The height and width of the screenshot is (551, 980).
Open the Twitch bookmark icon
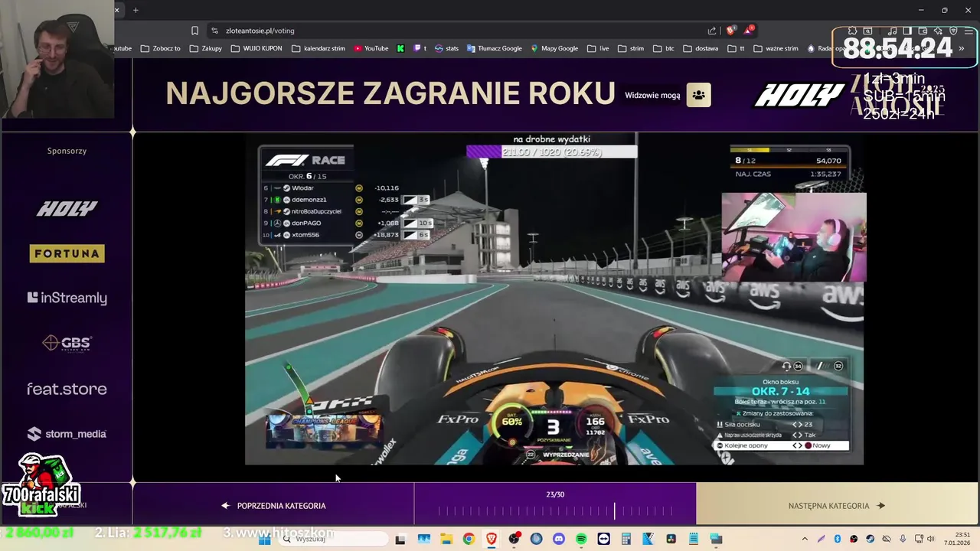pos(420,48)
